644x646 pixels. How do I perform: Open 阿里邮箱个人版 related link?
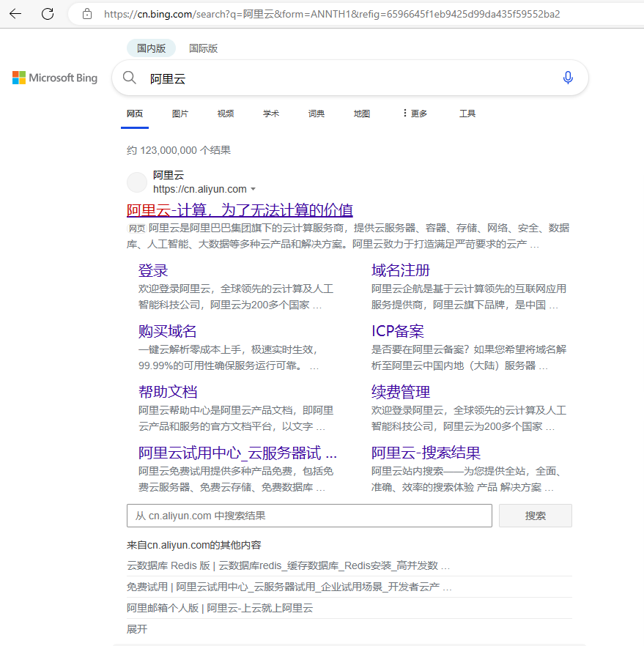click(x=220, y=608)
